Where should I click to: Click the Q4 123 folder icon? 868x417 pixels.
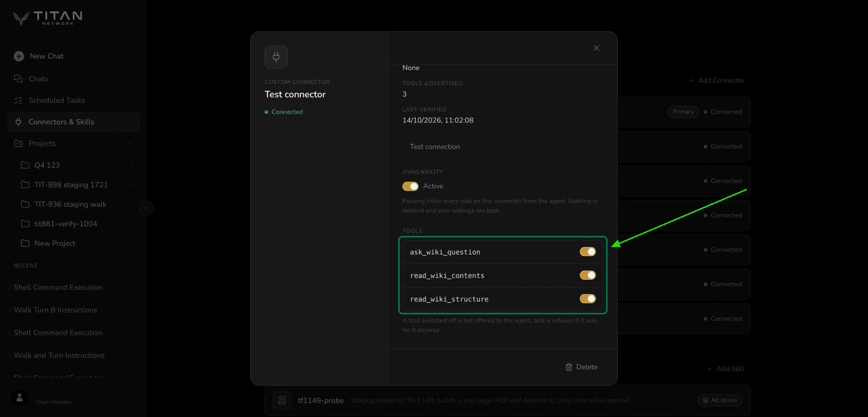tap(25, 165)
